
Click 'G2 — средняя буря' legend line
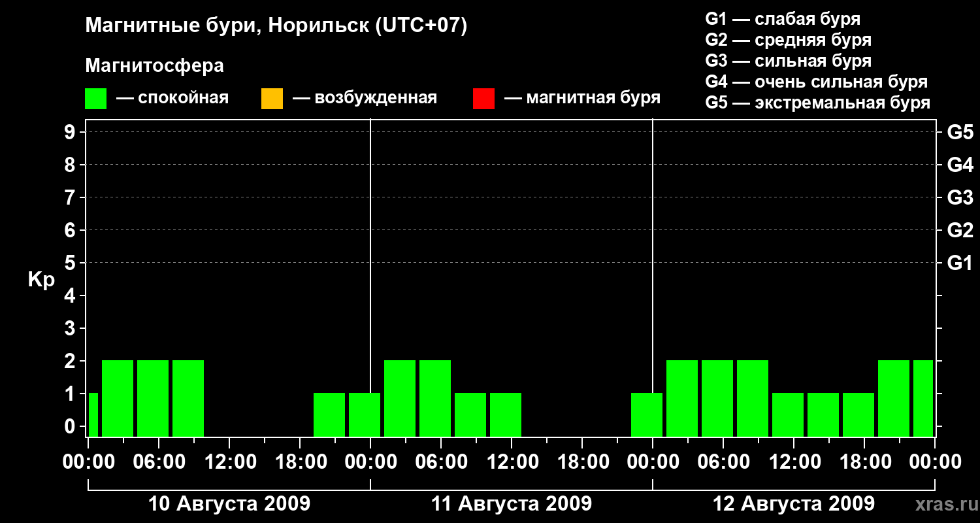788,40
